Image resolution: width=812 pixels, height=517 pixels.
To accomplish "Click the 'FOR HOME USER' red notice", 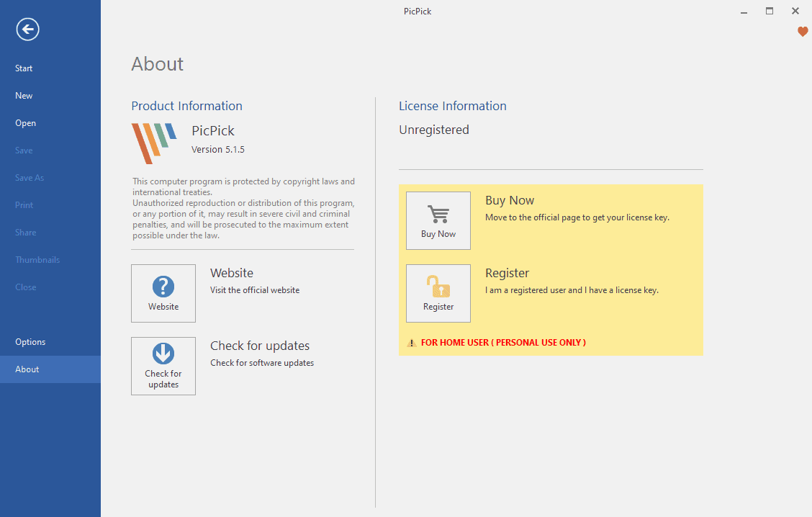I will point(503,343).
